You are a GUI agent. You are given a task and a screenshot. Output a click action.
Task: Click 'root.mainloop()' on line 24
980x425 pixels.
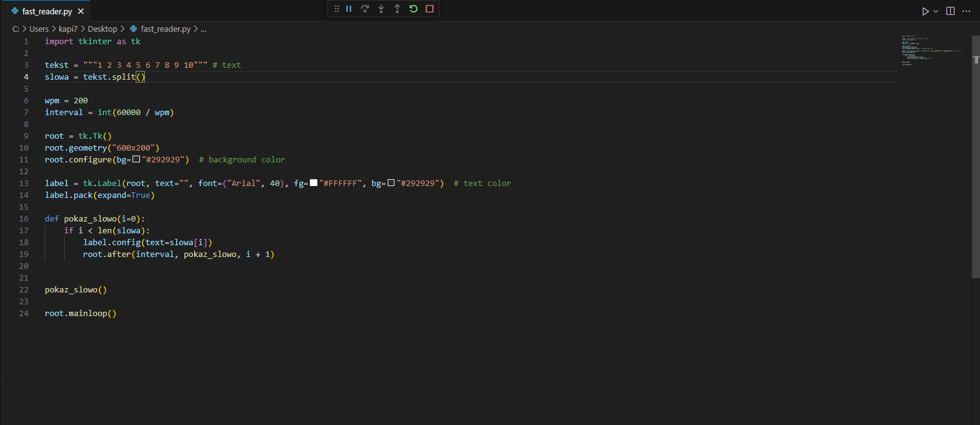[x=81, y=313]
